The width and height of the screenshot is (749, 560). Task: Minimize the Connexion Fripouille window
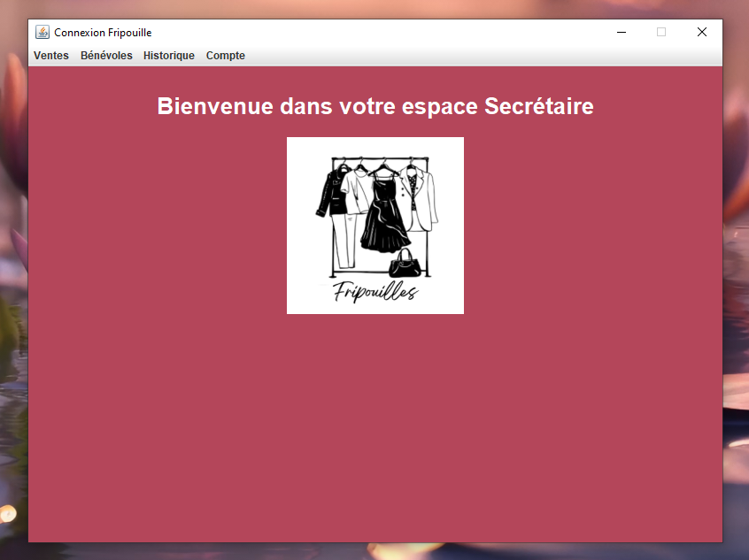click(621, 32)
